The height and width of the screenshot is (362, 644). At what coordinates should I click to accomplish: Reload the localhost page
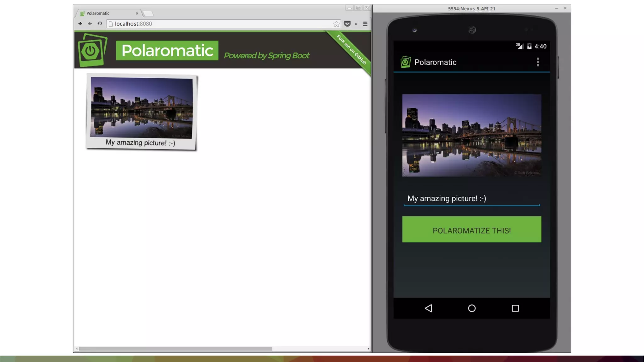coord(100,24)
